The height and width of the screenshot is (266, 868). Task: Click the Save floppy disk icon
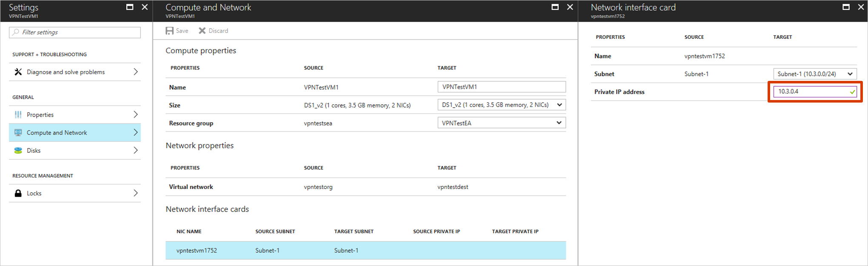tap(169, 31)
